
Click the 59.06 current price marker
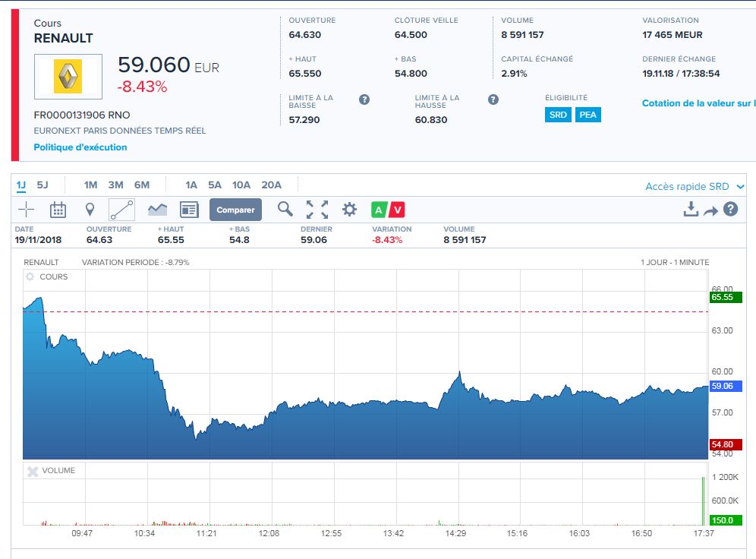tap(726, 386)
